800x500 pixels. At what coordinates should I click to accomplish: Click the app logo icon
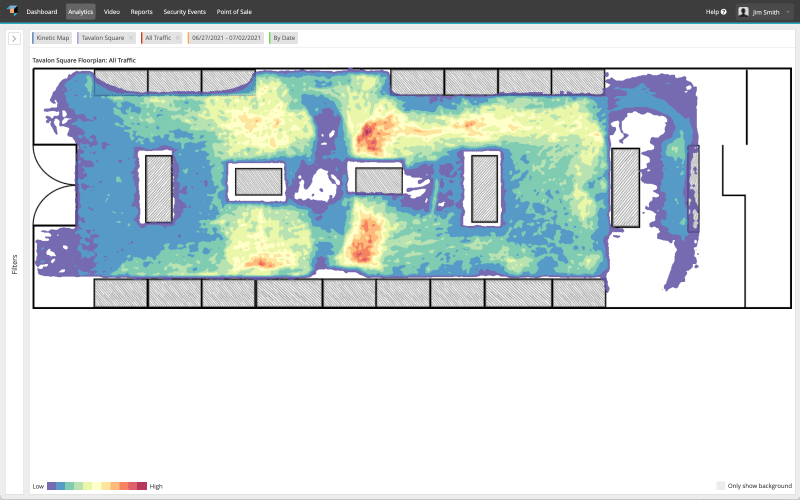click(11, 11)
